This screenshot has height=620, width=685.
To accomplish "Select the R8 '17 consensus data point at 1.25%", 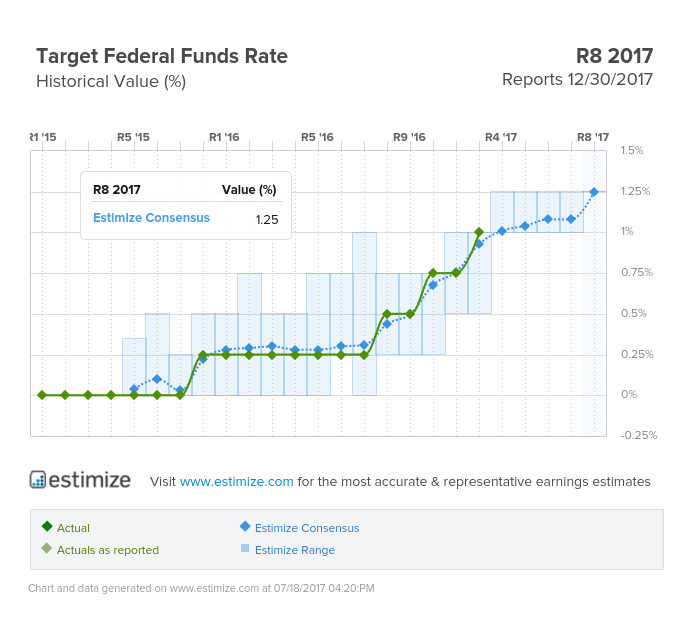I will 594,192.
